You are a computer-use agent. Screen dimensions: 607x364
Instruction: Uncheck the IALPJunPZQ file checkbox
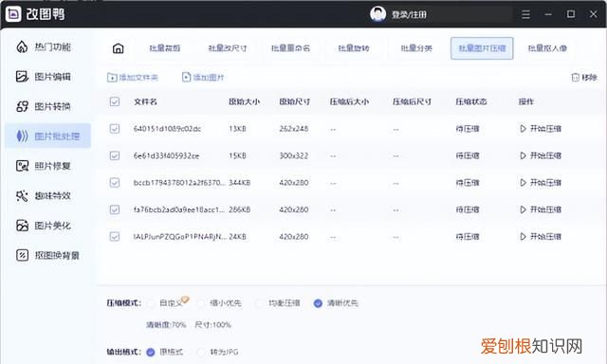pyautogui.click(x=115, y=236)
